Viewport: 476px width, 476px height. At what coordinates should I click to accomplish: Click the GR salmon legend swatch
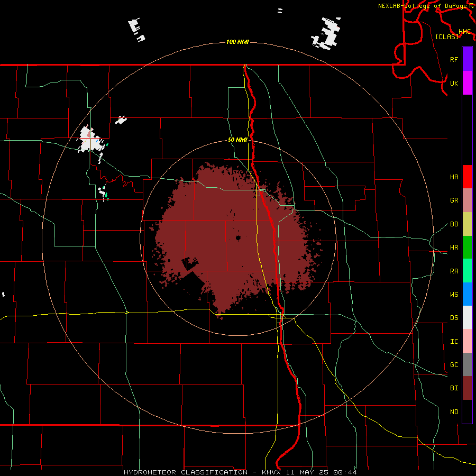(467, 200)
